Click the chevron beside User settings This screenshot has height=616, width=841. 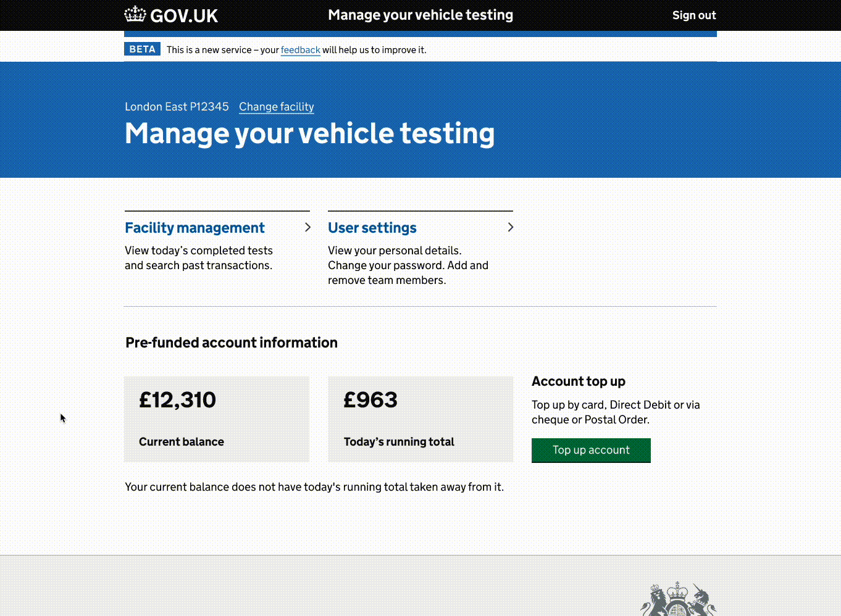pyautogui.click(x=511, y=227)
